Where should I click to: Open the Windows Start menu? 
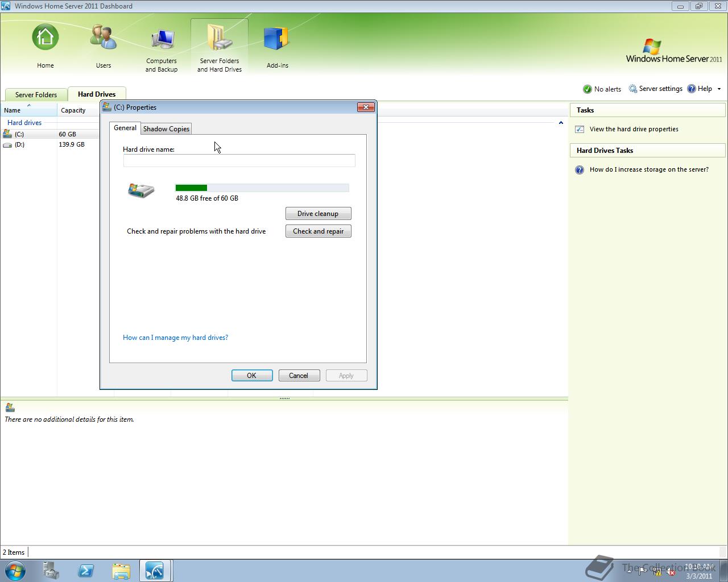pos(15,570)
